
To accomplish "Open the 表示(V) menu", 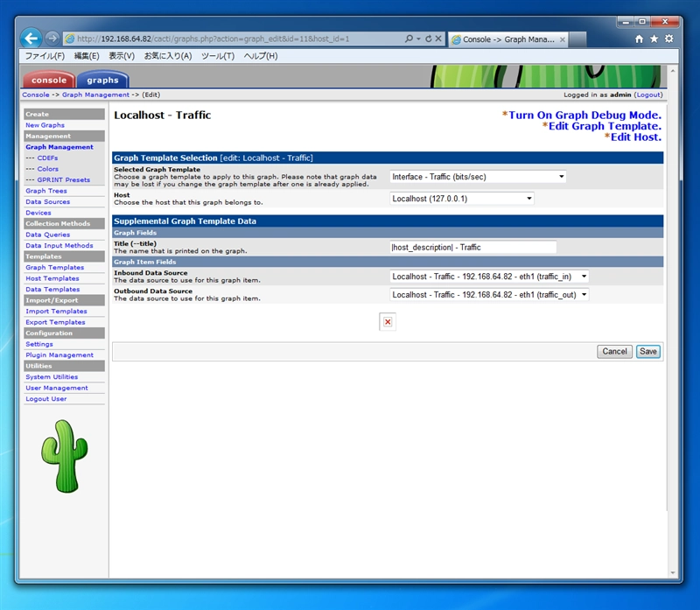I will [122, 56].
